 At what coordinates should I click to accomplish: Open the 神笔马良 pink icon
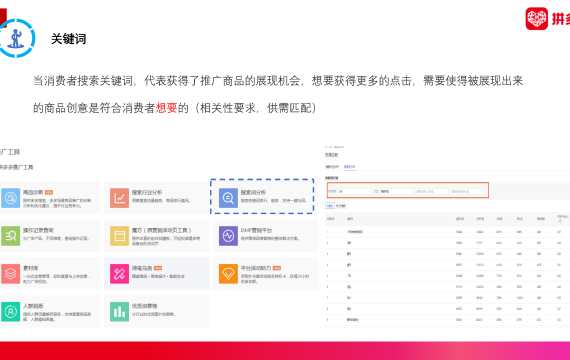point(119,274)
